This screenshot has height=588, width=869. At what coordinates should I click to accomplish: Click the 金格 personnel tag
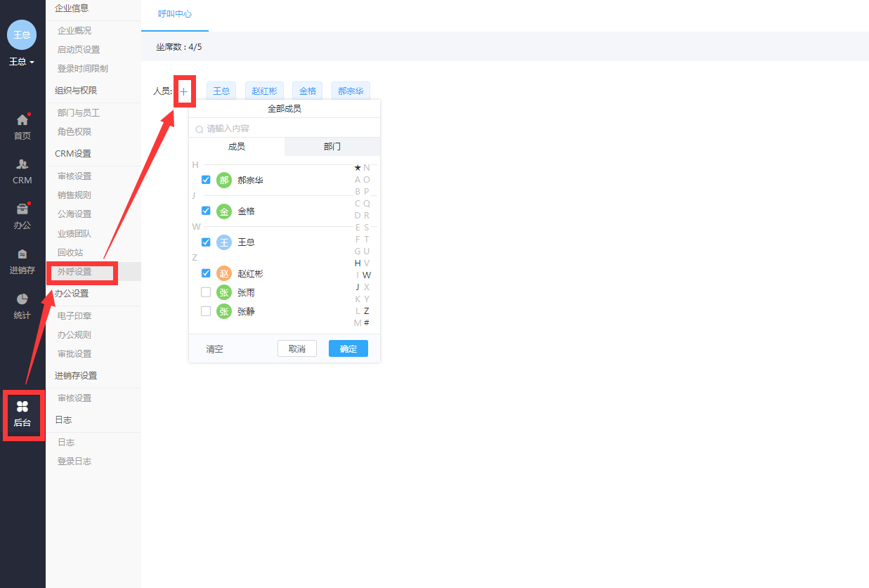308,91
